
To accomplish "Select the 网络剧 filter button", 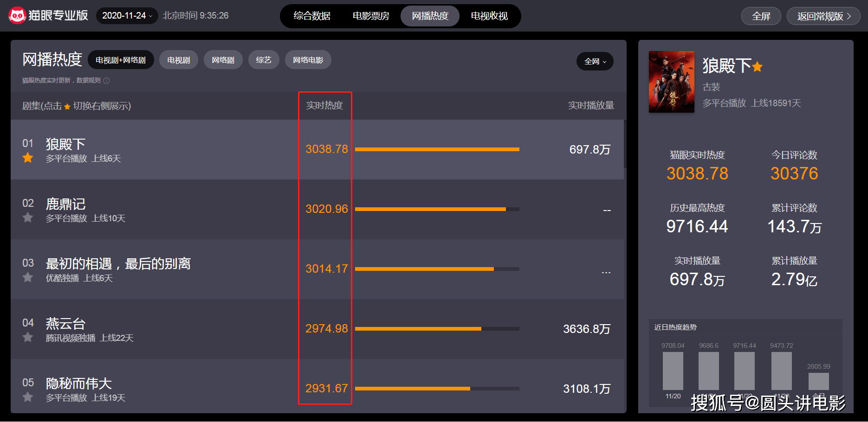I will click(223, 60).
